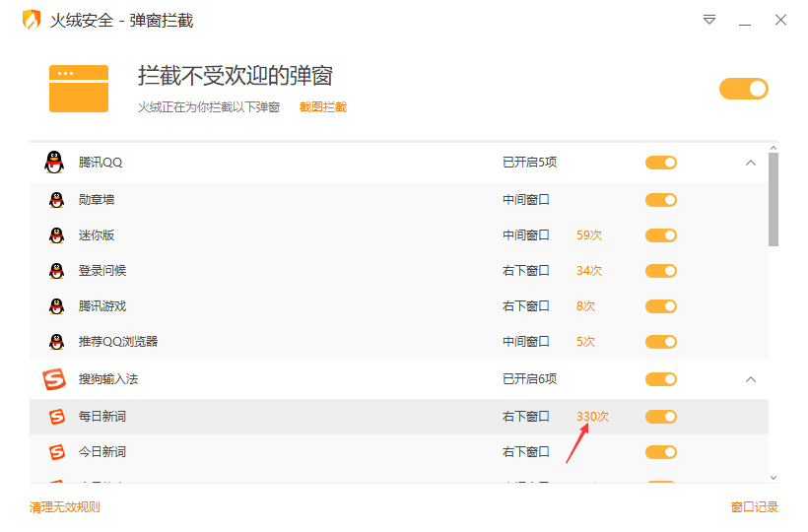Select the 今日新词 rule label
Image resolution: width=808 pixels, height=532 pixels.
point(102,452)
